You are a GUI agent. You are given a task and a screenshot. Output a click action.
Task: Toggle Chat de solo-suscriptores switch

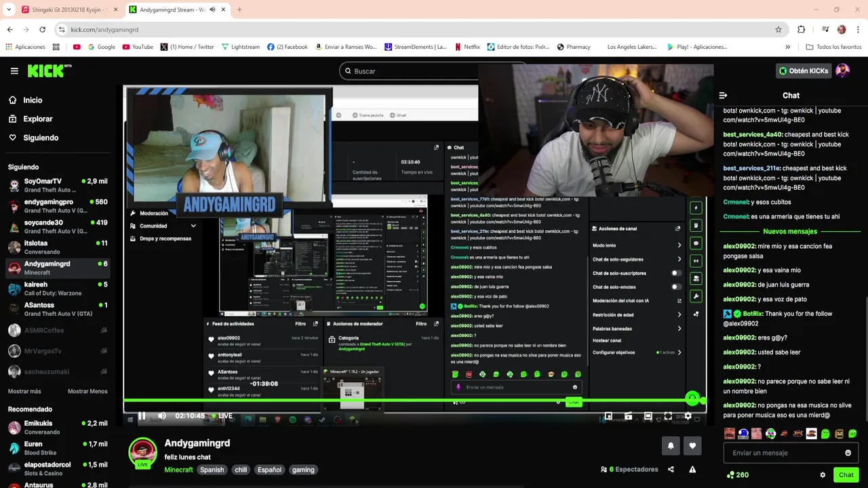[675, 273]
